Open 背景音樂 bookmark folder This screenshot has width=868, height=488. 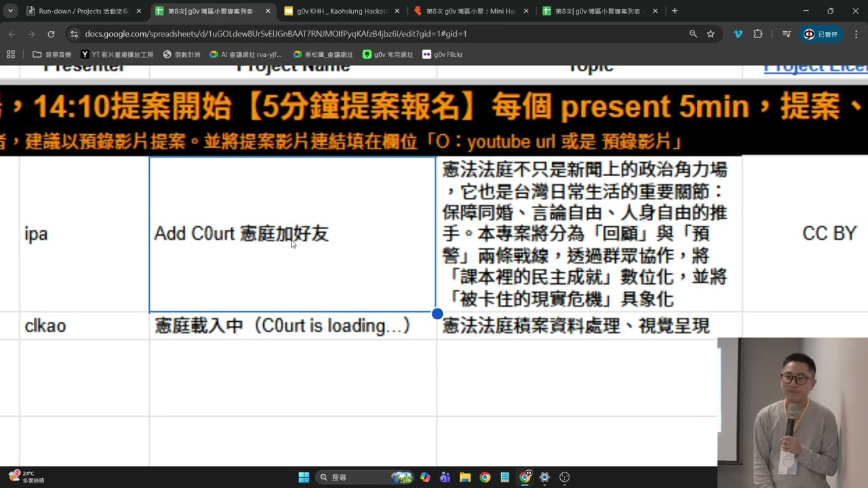[x=52, y=54]
